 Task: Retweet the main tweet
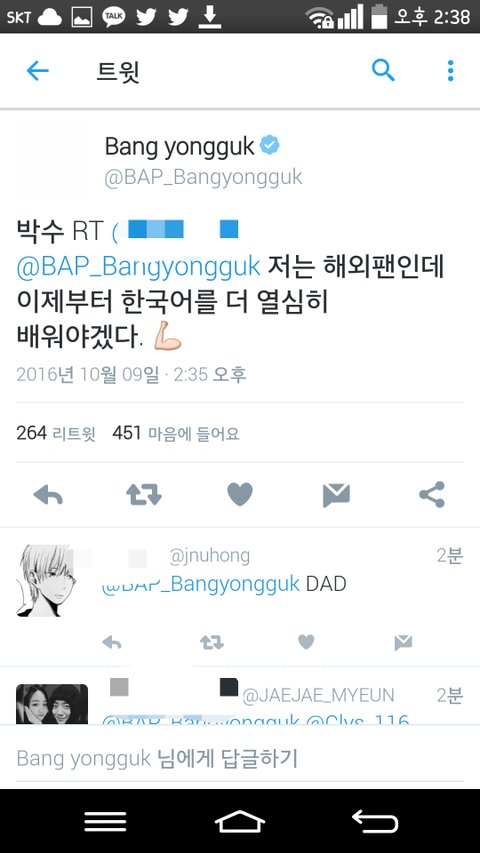tap(144, 495)
